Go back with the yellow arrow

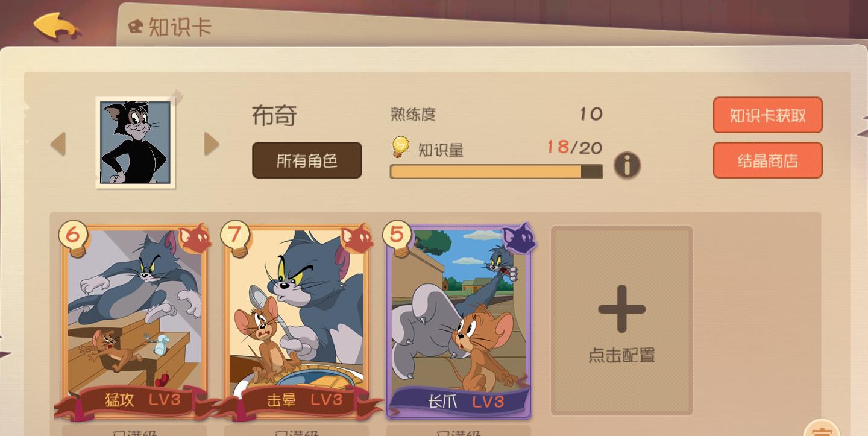57,26
